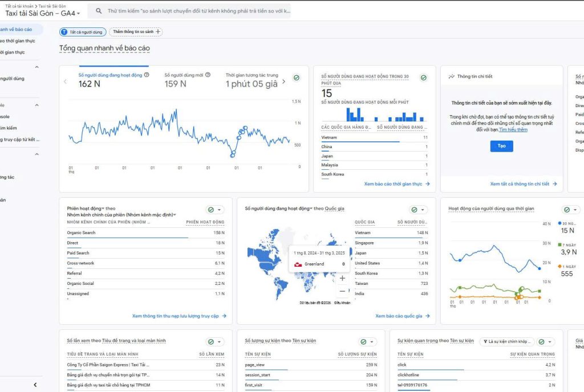
Task: Zoom out on the country map
Action: coord(342,291)
